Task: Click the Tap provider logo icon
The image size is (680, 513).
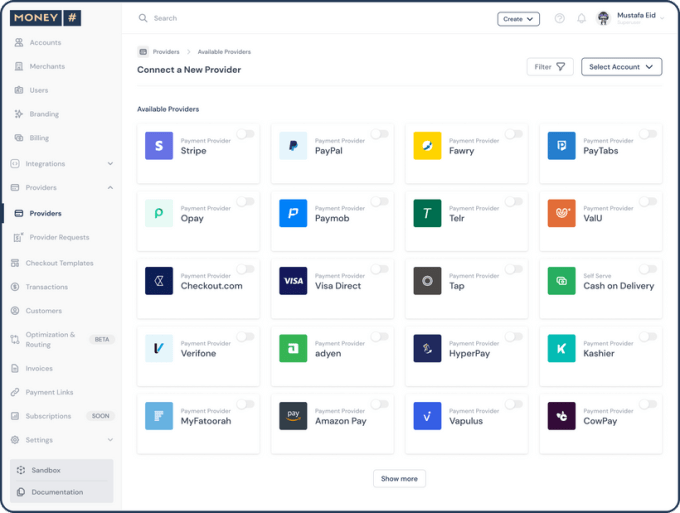Action: 427,281
